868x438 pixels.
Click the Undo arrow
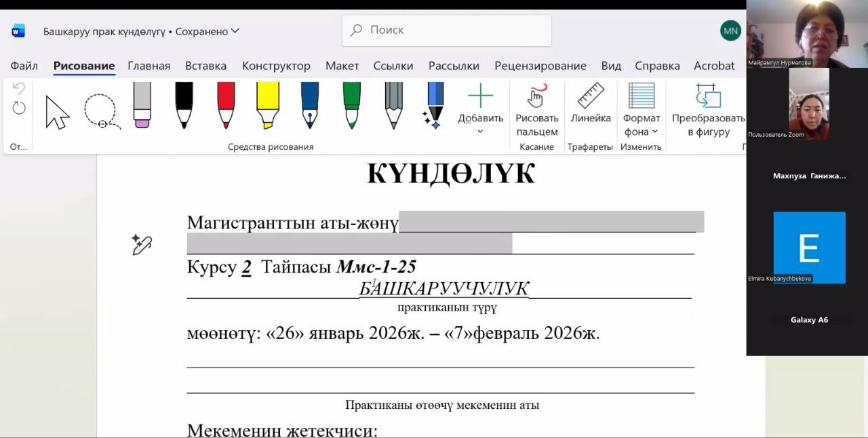point(18,87)
